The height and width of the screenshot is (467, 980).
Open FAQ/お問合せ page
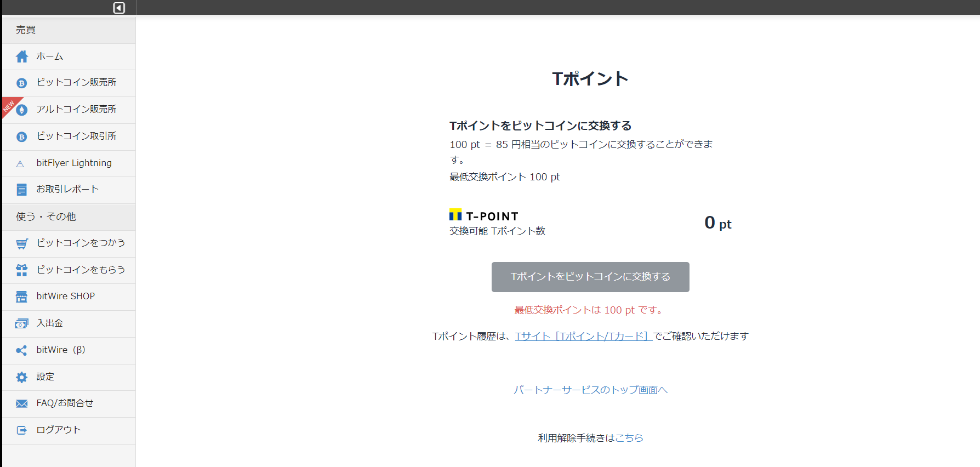(69, 403)
